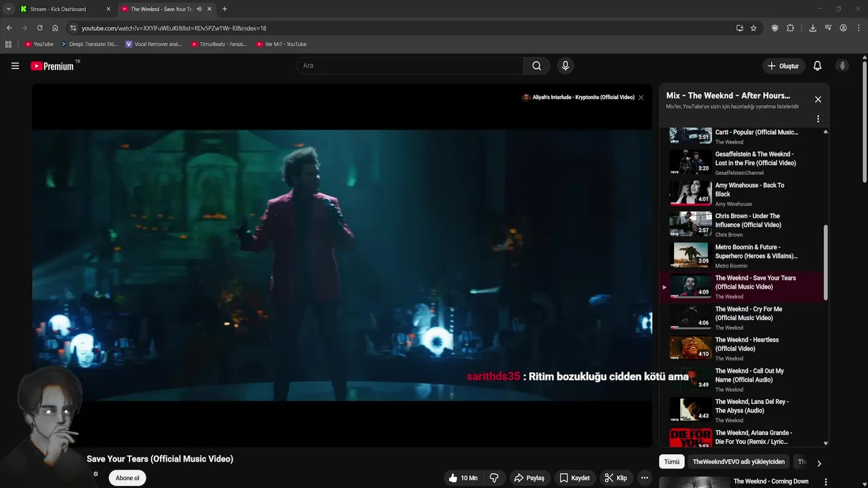
Task: Like the video with thumbs up
Action: tap(462, 478)
